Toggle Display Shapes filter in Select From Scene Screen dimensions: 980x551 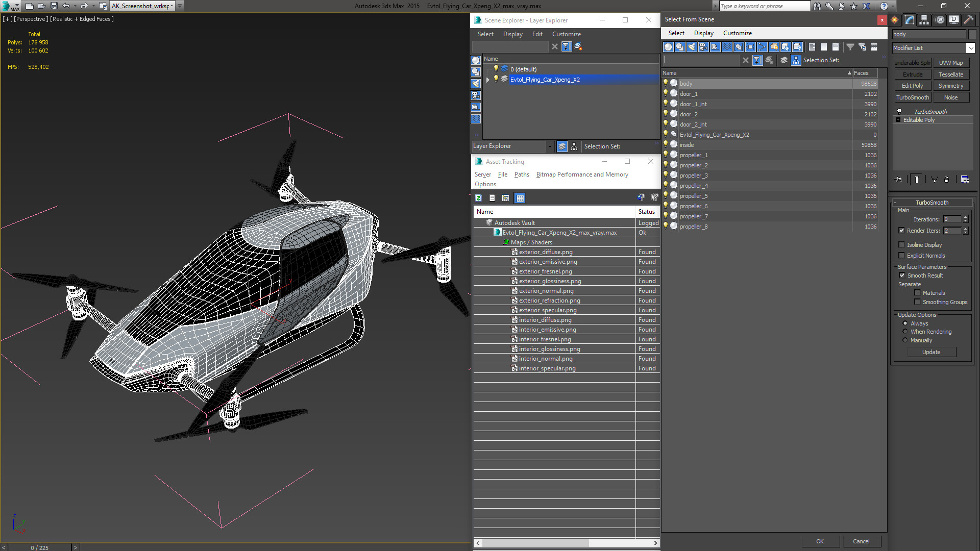(x=680, y=47)
